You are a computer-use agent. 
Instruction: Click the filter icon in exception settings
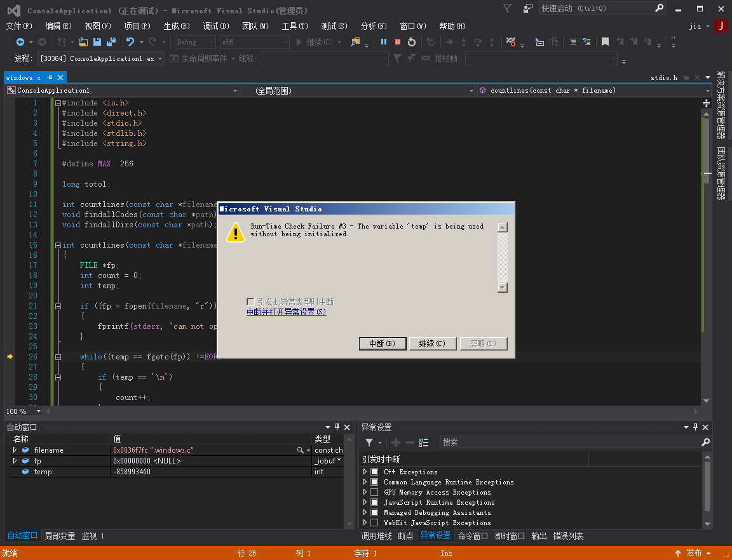tap(369, 443)
